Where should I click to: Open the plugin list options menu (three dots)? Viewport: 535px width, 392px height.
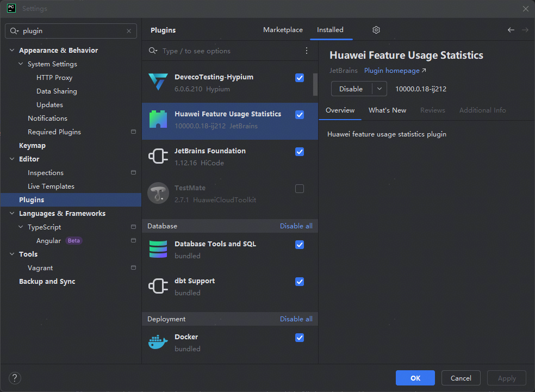click(307, 51)
